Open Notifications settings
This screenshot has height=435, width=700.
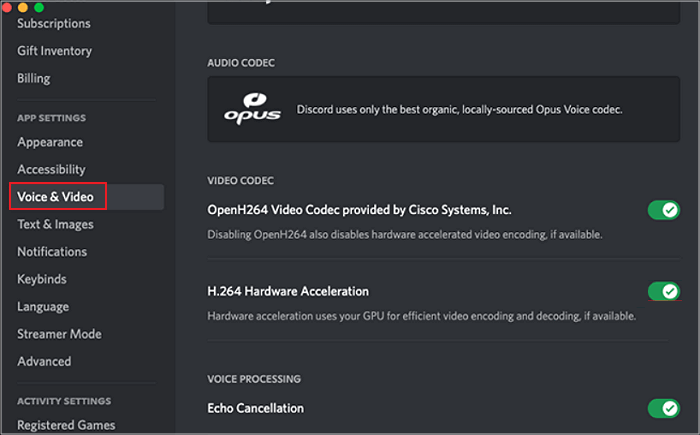pos(52,252)
